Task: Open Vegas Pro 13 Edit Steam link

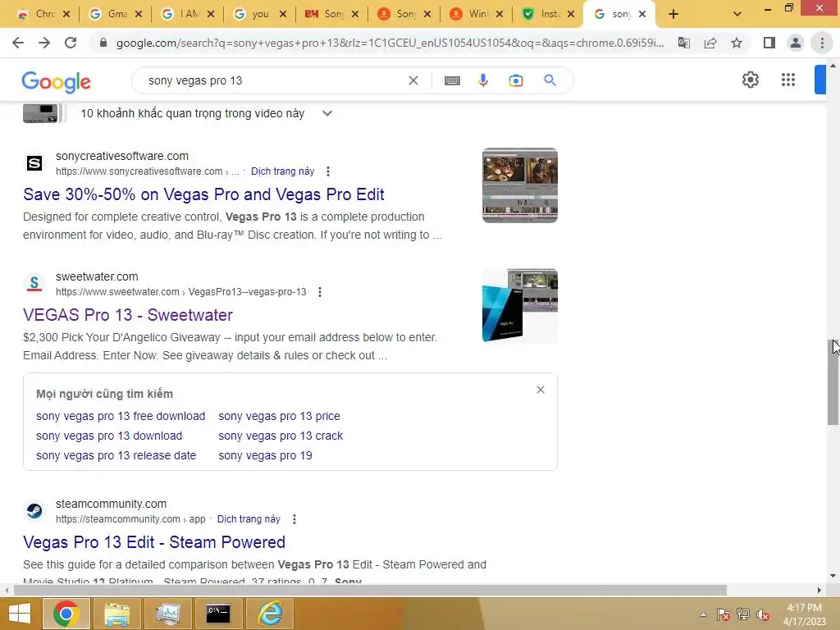Action: 153,542
